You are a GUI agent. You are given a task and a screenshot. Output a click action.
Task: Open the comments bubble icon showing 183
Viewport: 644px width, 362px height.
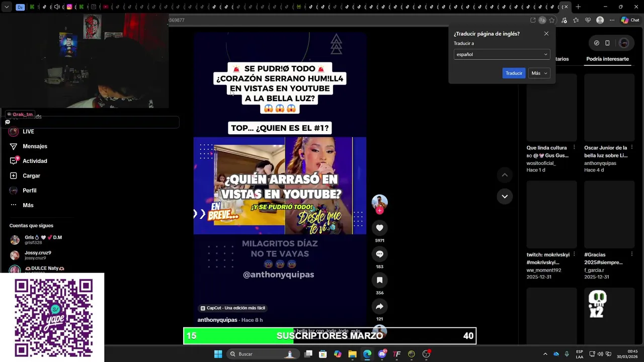(x=379, y=254)
